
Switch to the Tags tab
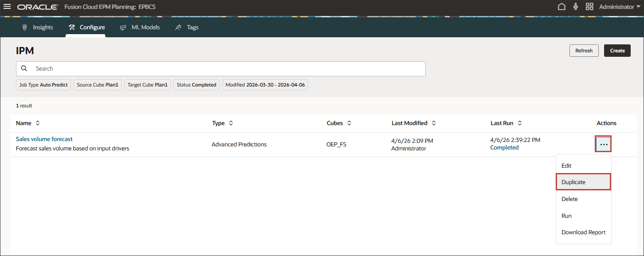click(x=187, y=28)
